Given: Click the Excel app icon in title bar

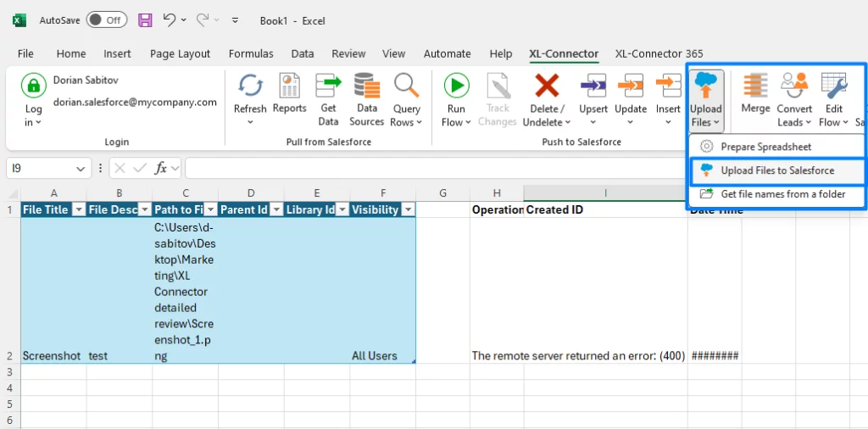Looking at the screenshot, I should (x=19, y=21).
